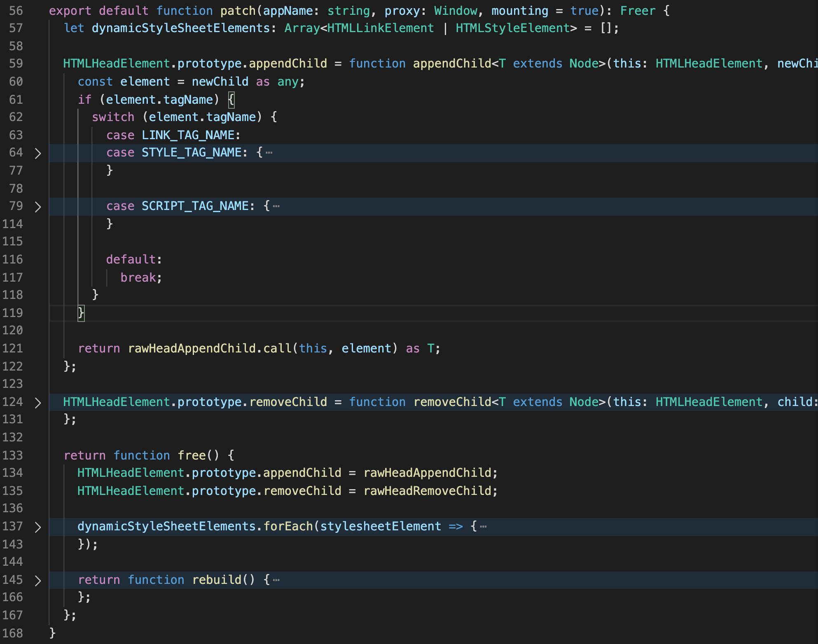
Task: Click 'STYLE_TAG_NAME' in the case statement
Action: 192,152
